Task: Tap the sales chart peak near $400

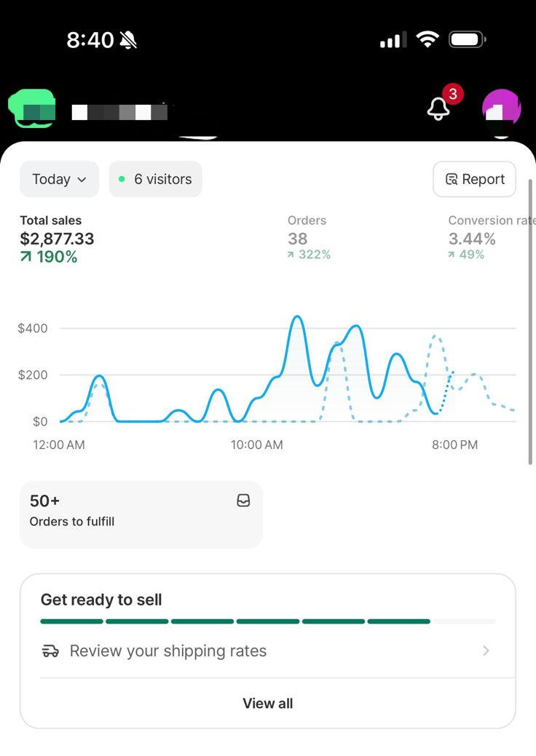Action: click(296, 318)
